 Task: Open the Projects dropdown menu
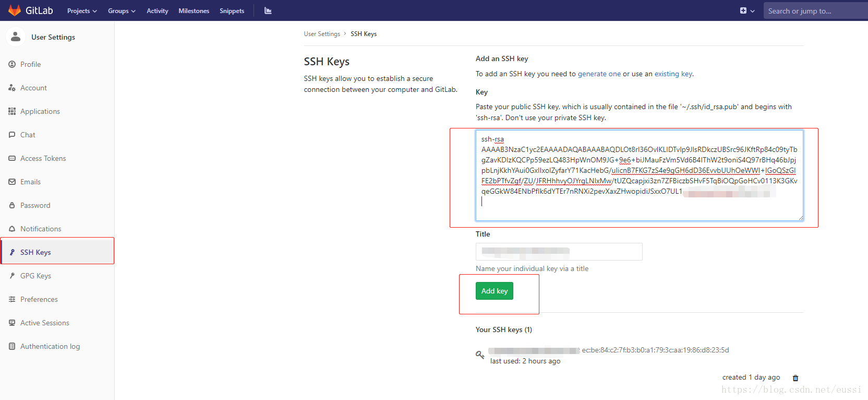point(82,11)
